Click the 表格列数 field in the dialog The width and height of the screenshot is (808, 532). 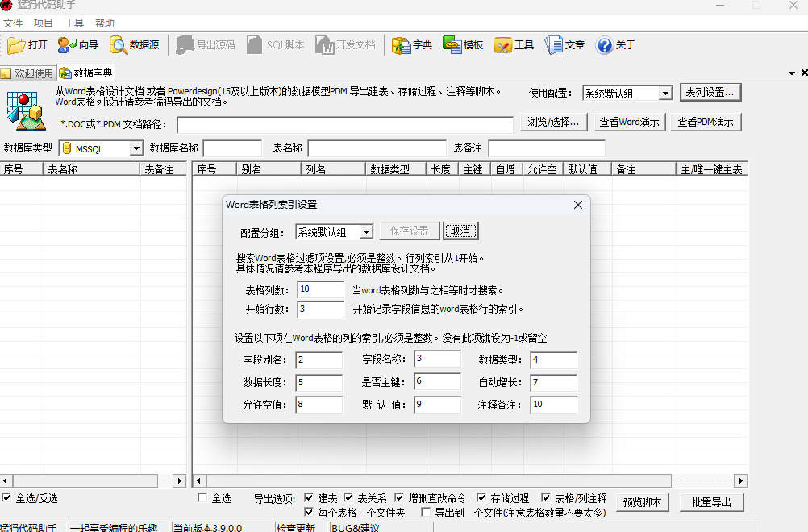[320, 289]
